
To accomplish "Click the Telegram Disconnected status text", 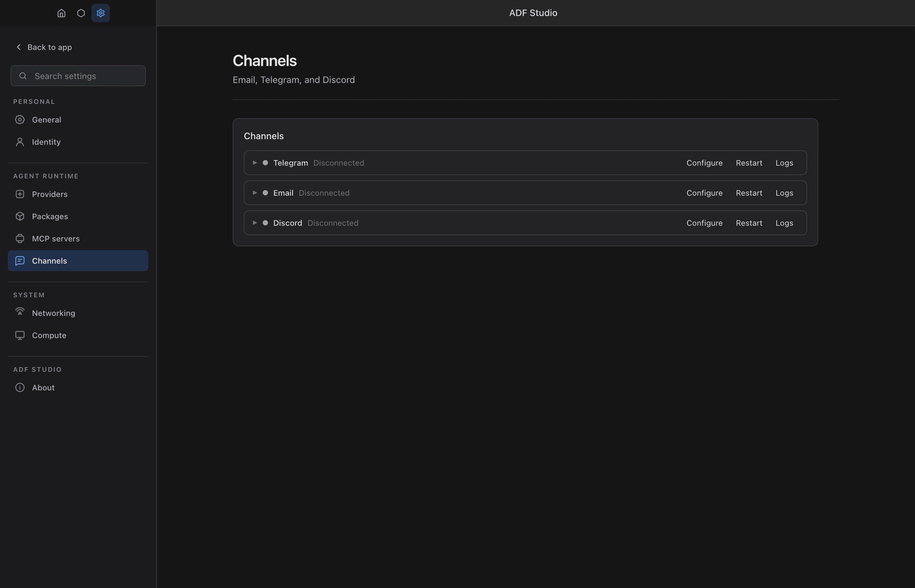I will coord(338,163).
